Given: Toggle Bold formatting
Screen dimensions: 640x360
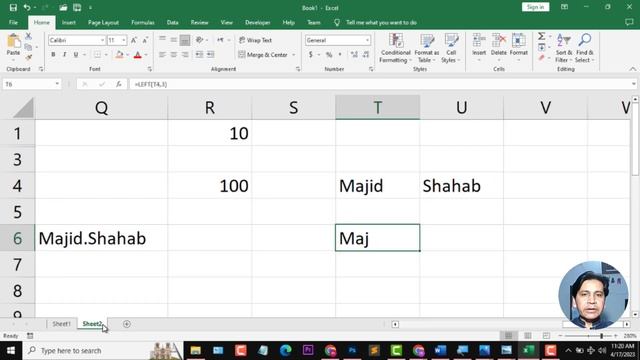Looking at the screenshot, I should 53,54.
